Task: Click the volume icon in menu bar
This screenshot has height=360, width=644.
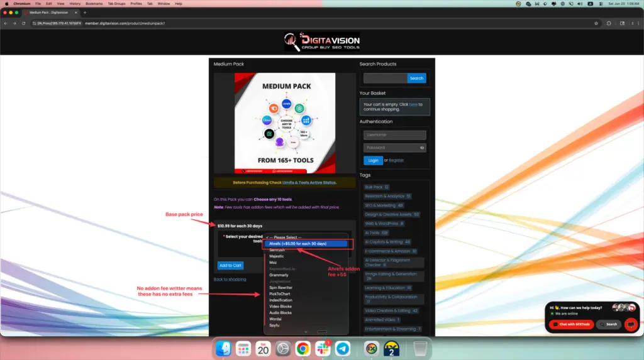Action: [x=580, y=4]
